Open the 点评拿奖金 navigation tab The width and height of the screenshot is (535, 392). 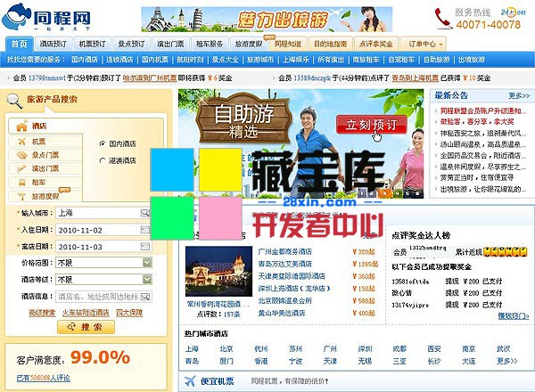pos(377,43)
